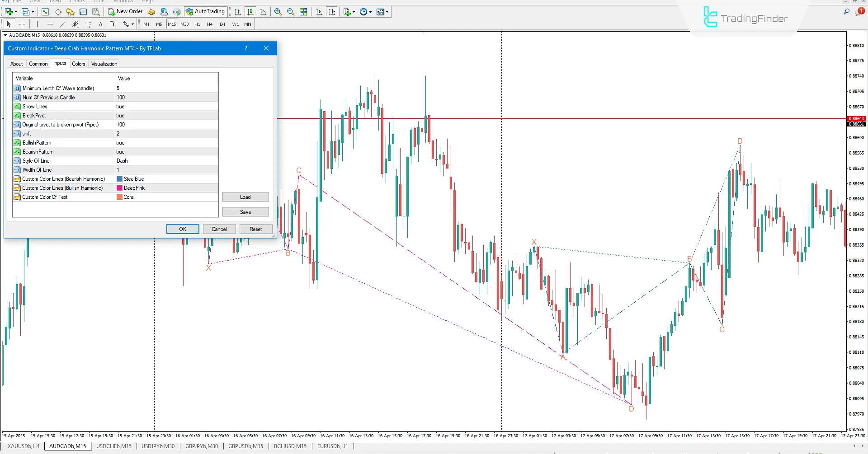Image resolution: width=868 pixels, height=454 pixels.
Task: Select the Fibonacci Retracement drawing tool
Action: pos(88,24)
